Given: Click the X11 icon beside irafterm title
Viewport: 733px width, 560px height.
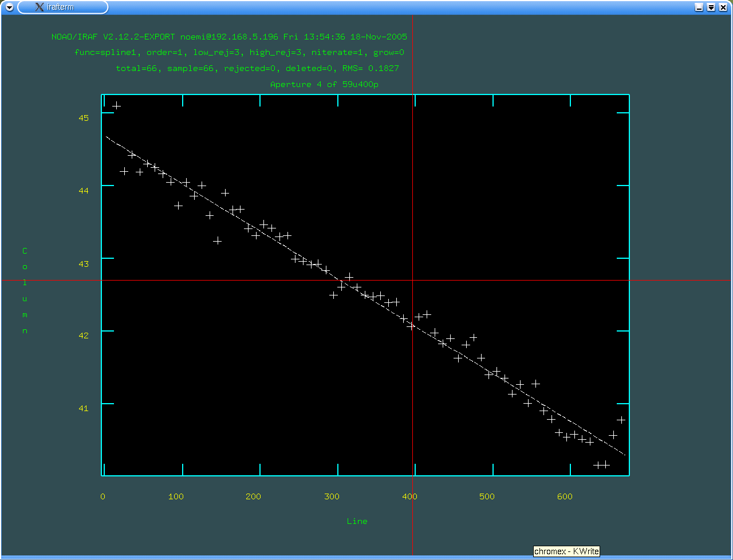Looking at the screenshot, I should pos(39,7).
